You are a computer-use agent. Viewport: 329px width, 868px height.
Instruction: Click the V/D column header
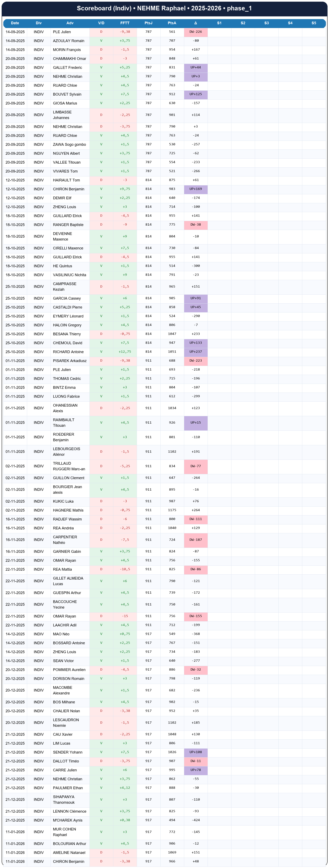(101, 23)
